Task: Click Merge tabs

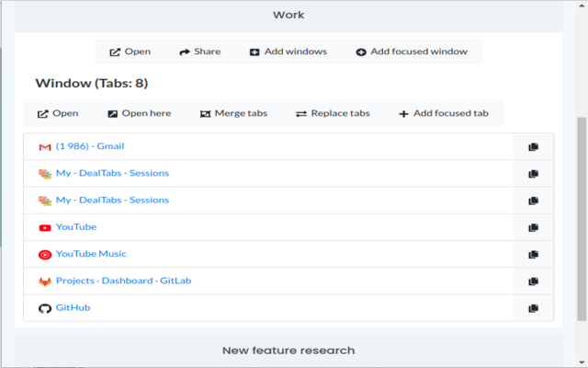Action: (x=233, y=113)
